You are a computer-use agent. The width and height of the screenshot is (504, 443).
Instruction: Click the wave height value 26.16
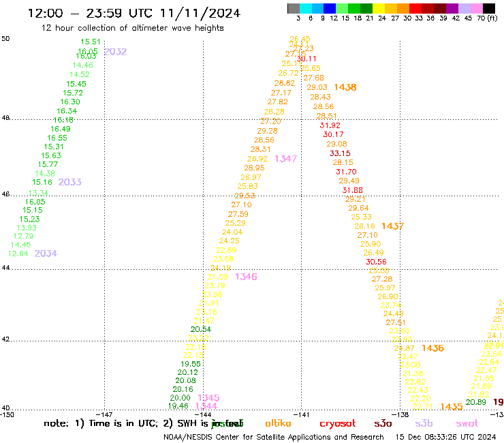pos(365,226)
